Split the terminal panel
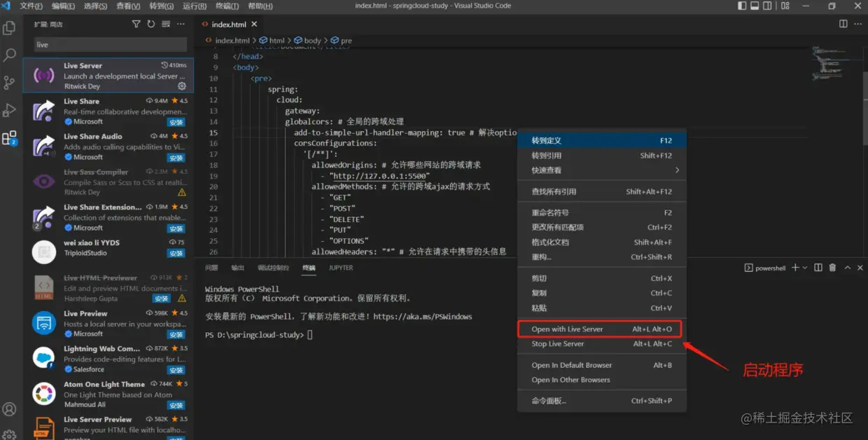 point(818,268)
